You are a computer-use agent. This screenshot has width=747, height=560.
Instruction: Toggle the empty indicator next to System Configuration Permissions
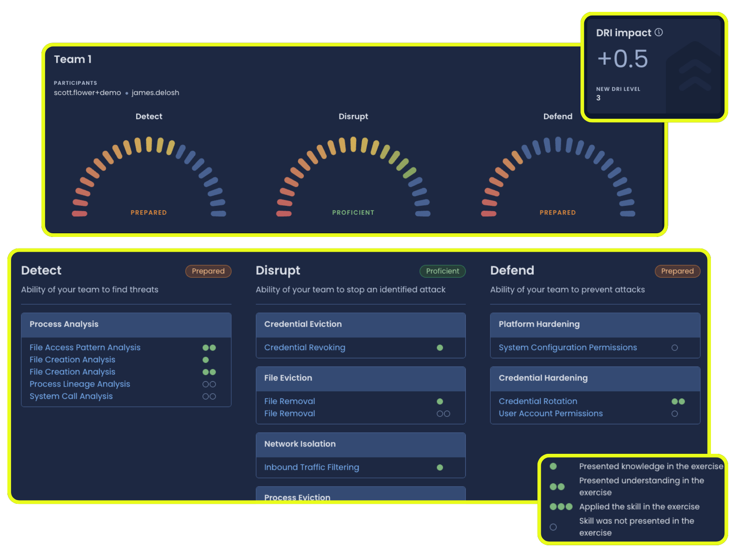point(675,348)
